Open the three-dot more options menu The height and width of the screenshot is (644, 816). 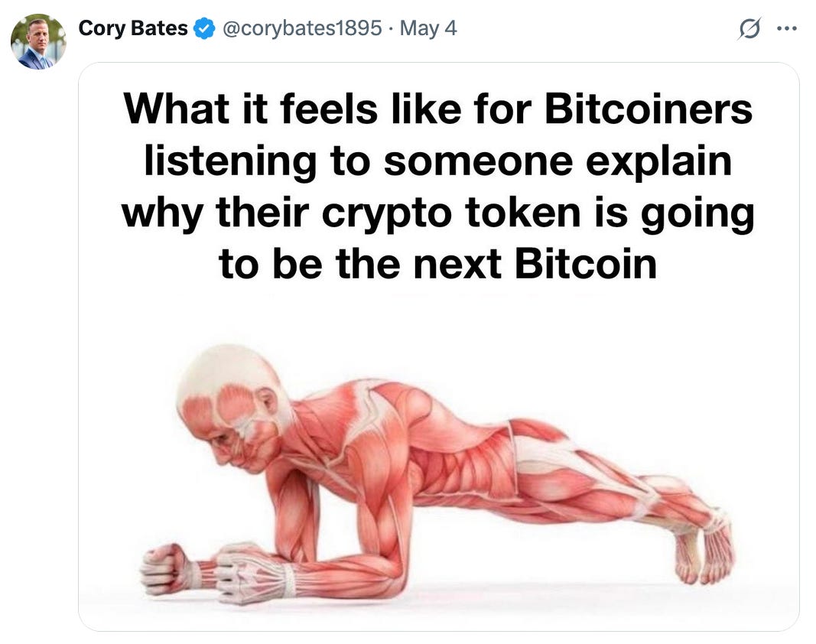pyautogui.click(x=787, y=28)
